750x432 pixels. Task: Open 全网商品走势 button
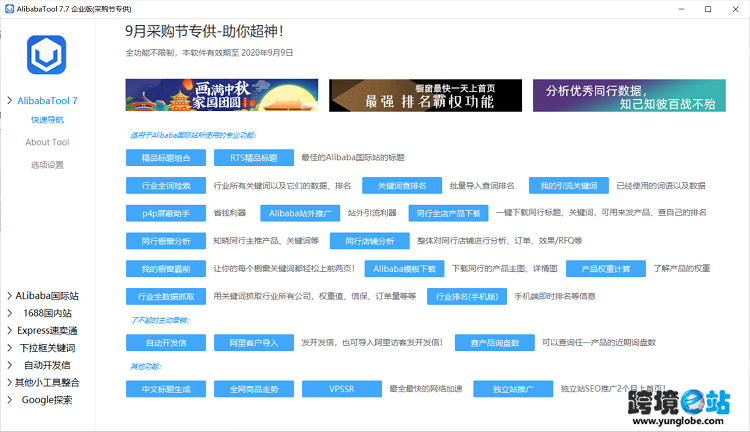tap(254, 389)
